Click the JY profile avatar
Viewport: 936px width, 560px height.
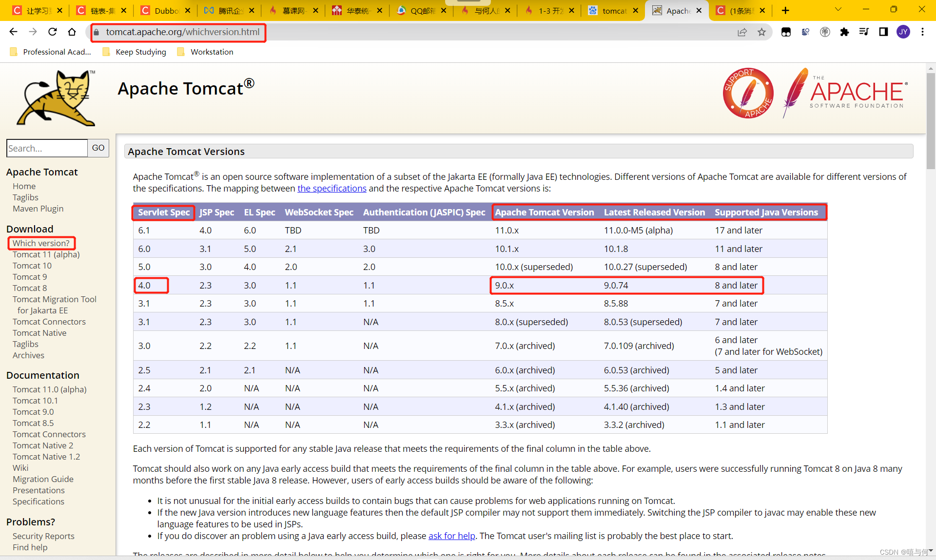pos(904,32)
